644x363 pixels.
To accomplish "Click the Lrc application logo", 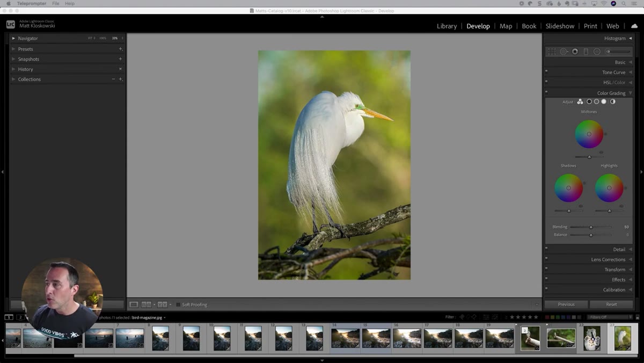I will [11, 24].
